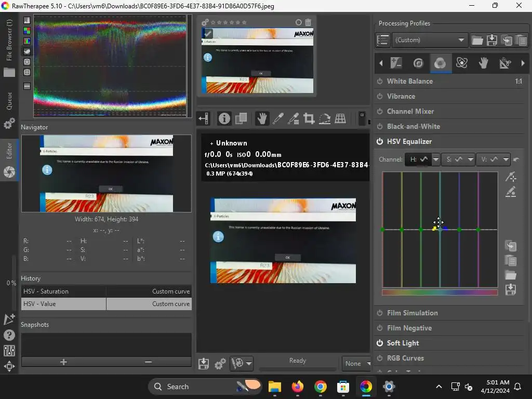Save current processing profile
532x399 pixels.
point(491,40)
